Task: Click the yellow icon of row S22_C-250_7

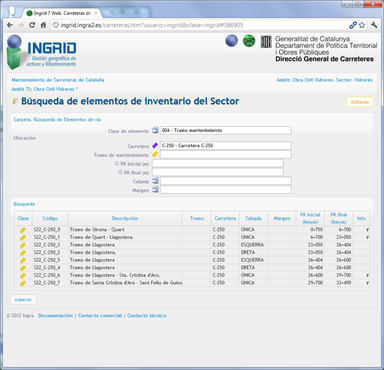Action: tap(23, 283)
